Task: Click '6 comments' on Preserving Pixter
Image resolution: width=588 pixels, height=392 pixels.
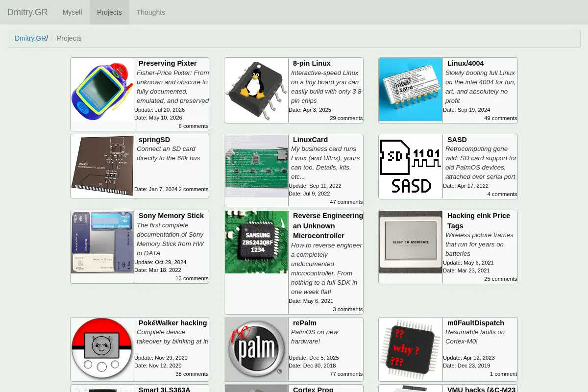Action: (x=194, y=126)
